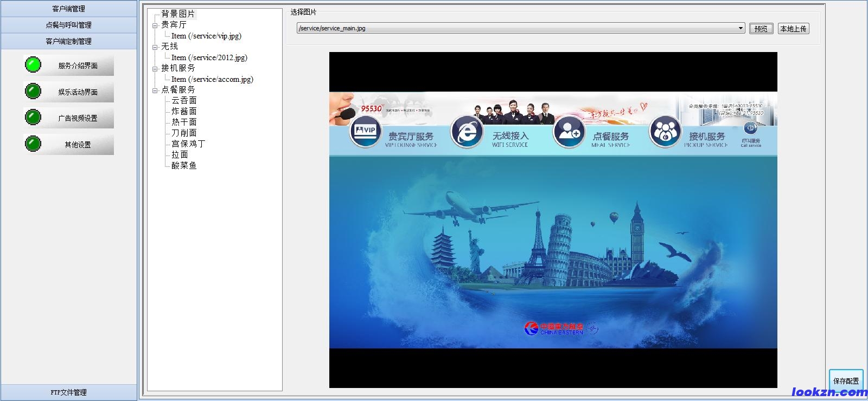Screen dimensions: 868x401
Task: Click the green indicator beside 其他设置
Action: pyautogui.click(x=33, y=144)
